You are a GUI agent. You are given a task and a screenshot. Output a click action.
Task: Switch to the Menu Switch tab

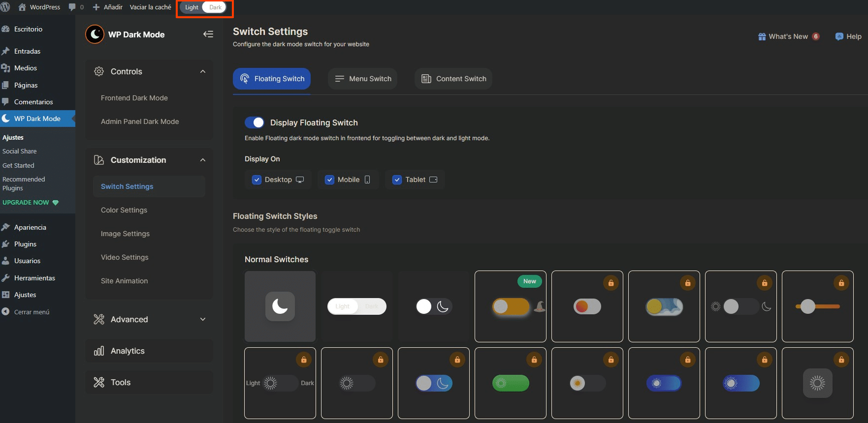pyautogui.click(x=363, y=79)
